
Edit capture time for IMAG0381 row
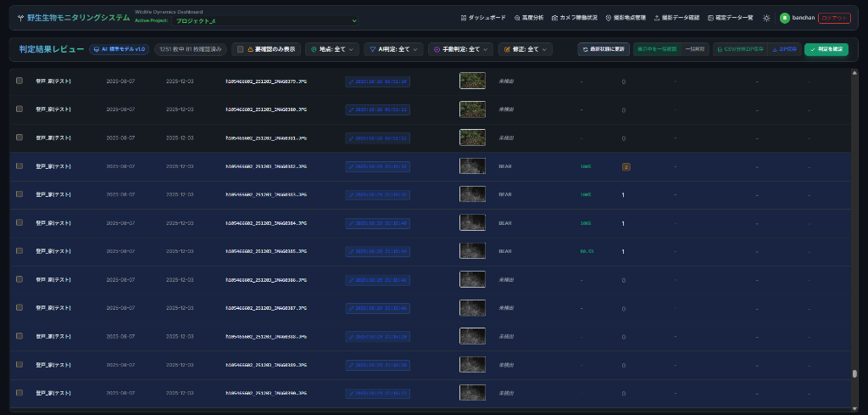377,138
